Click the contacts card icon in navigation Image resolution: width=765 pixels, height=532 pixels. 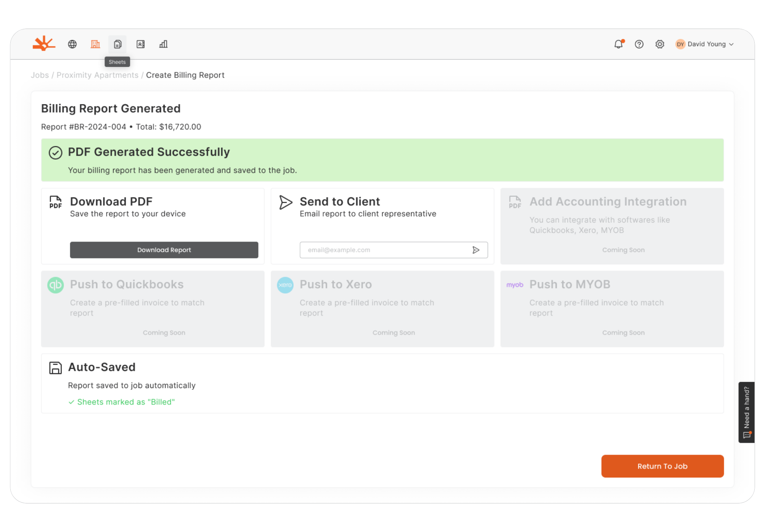[x=141, y=44]
